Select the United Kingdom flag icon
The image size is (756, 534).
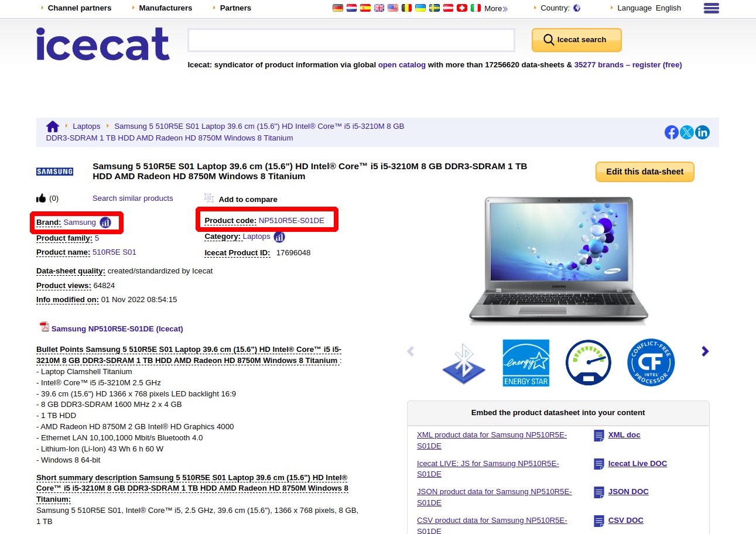(x=379, y=8)
